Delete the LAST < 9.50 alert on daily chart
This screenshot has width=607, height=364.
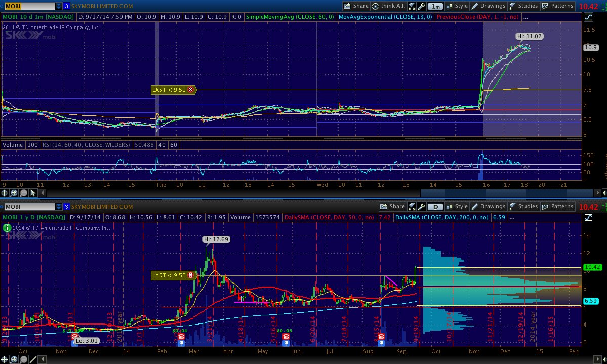point(191,275)
